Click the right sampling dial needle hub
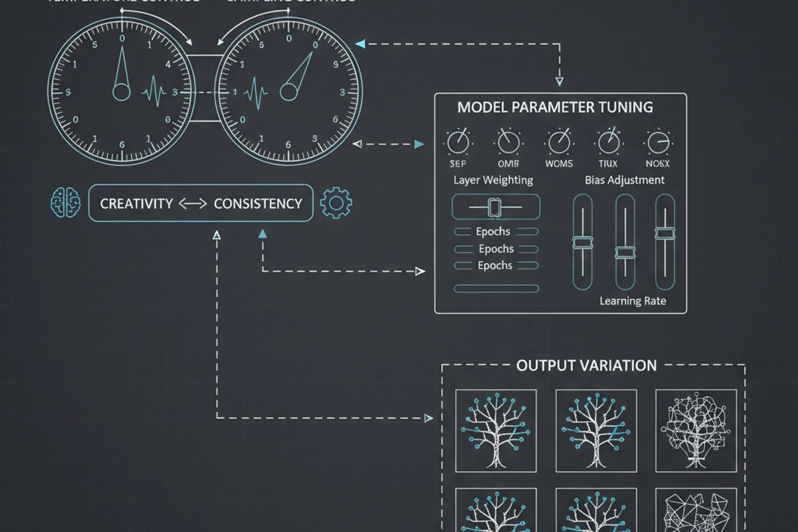The height and width of the screenshot is (532, 798). click(x=288, y=92)
